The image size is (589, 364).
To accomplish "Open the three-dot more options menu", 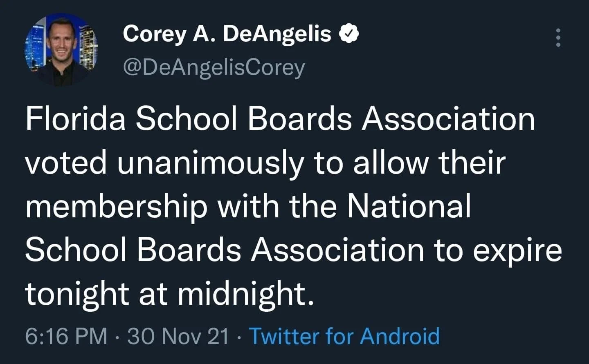I will 558,38.
